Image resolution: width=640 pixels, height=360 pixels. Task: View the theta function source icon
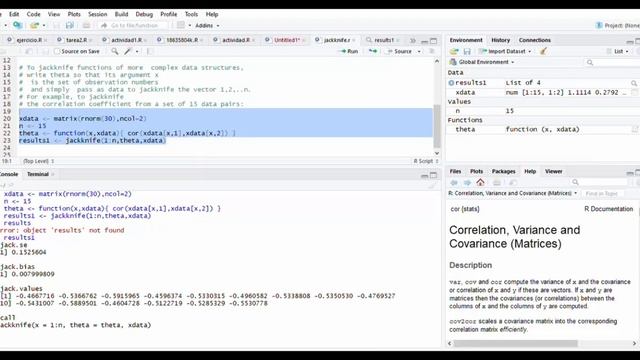click(635, 129)
